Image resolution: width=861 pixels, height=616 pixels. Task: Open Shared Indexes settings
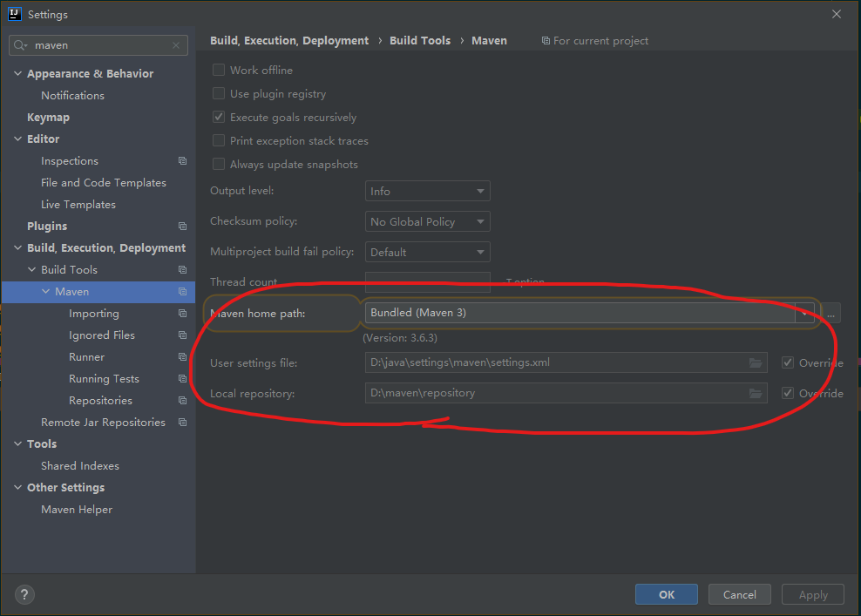(x=79, y=465)
